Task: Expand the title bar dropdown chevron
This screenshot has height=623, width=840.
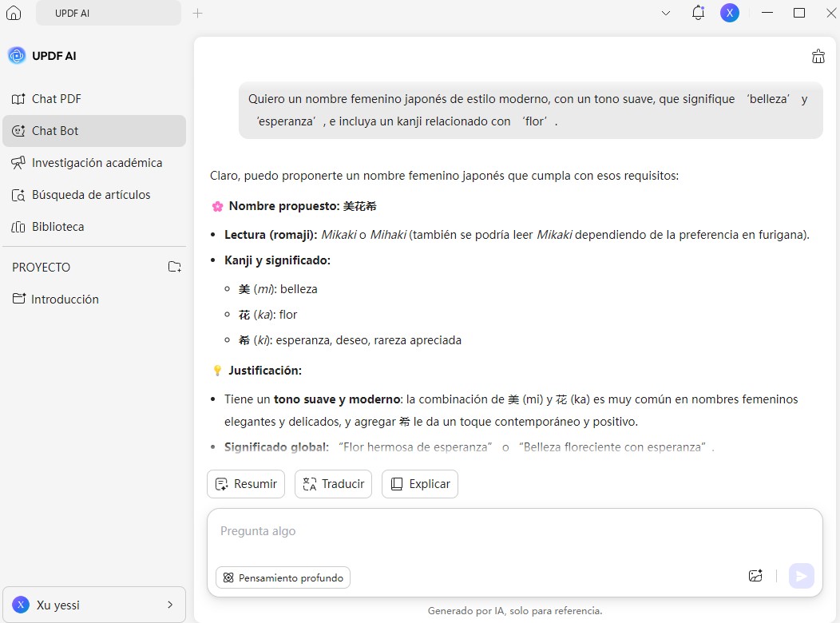Action: point(666,13)
